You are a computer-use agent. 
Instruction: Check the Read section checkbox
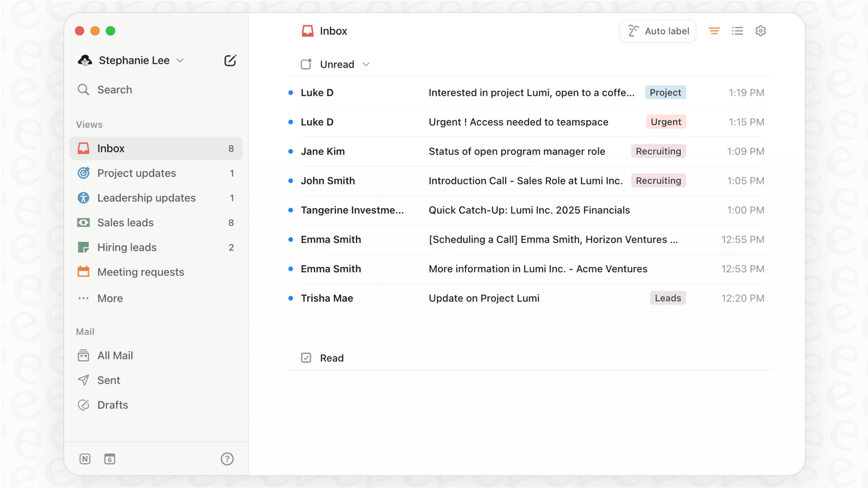pos(306,357)
